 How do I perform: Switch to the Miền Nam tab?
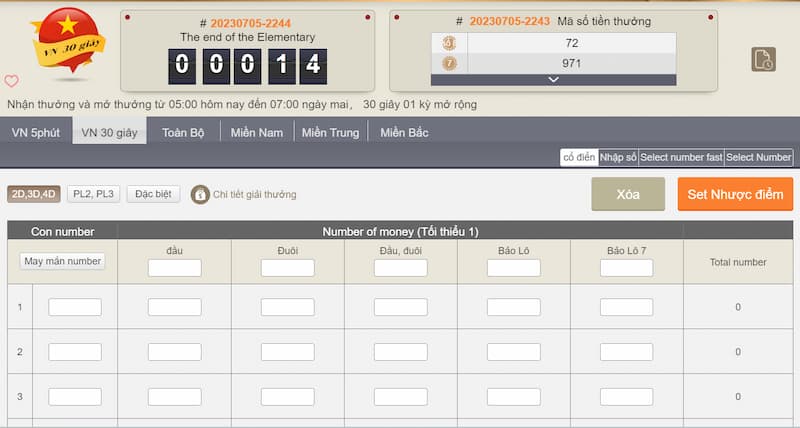pos(257,132)
